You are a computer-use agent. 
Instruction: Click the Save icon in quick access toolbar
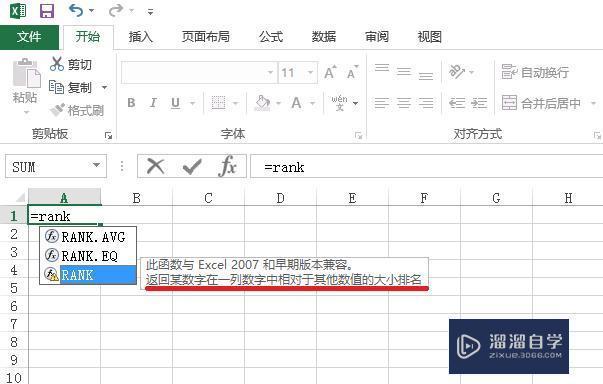tap(47, 11)
